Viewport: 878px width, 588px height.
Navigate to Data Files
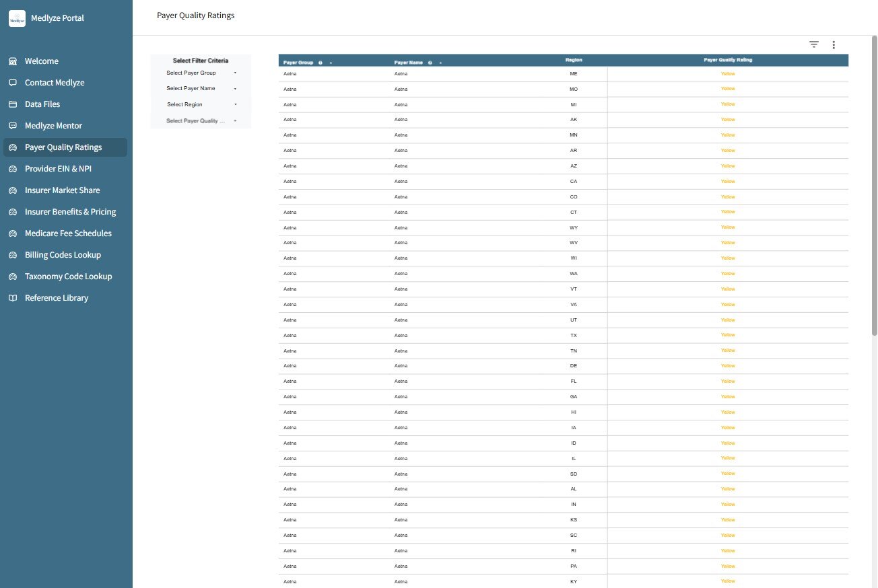[66, 104]
